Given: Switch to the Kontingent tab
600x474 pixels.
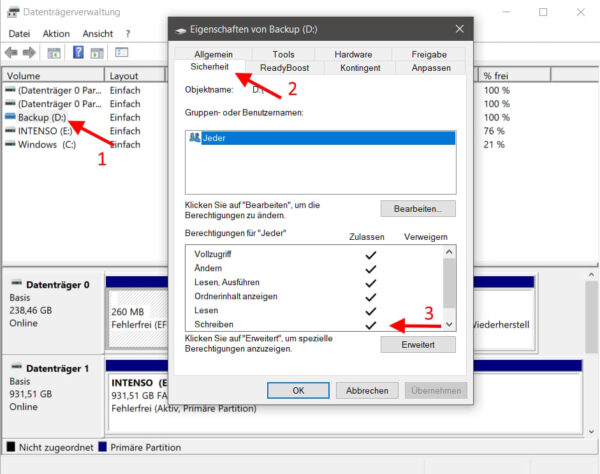Looking at the screenshot, I should pyautogui.click(x=360, y=68).
